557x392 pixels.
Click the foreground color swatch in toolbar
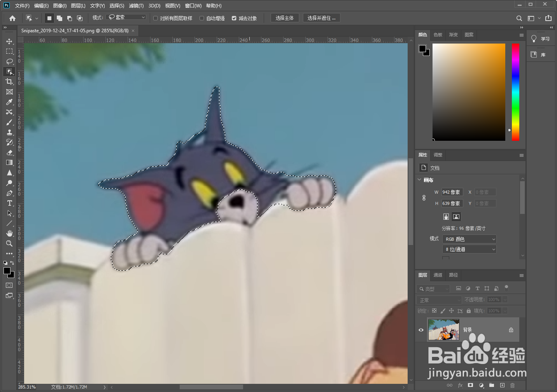7,271
